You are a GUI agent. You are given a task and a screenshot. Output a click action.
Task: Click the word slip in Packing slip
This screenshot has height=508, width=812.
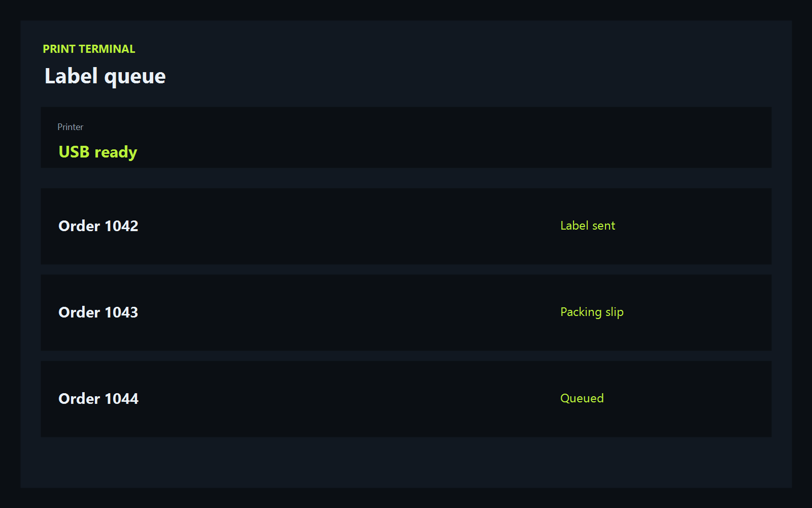pos(615,312)
